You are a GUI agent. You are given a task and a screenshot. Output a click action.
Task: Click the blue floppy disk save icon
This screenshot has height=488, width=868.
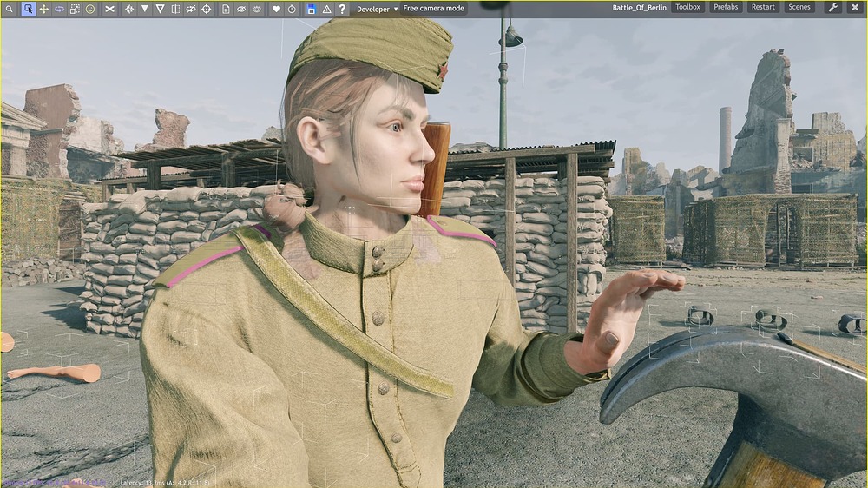coord(311,9)
